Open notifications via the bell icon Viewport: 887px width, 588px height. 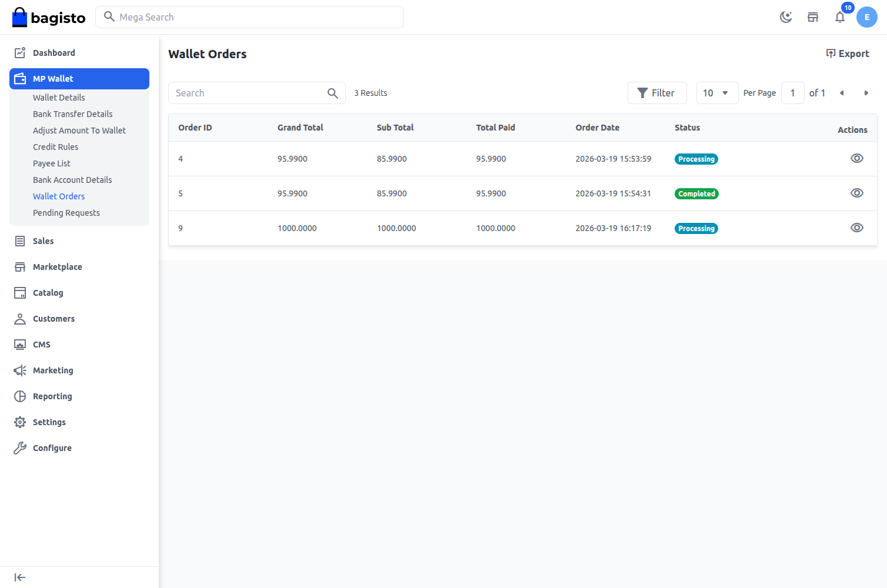click(840, 17)
